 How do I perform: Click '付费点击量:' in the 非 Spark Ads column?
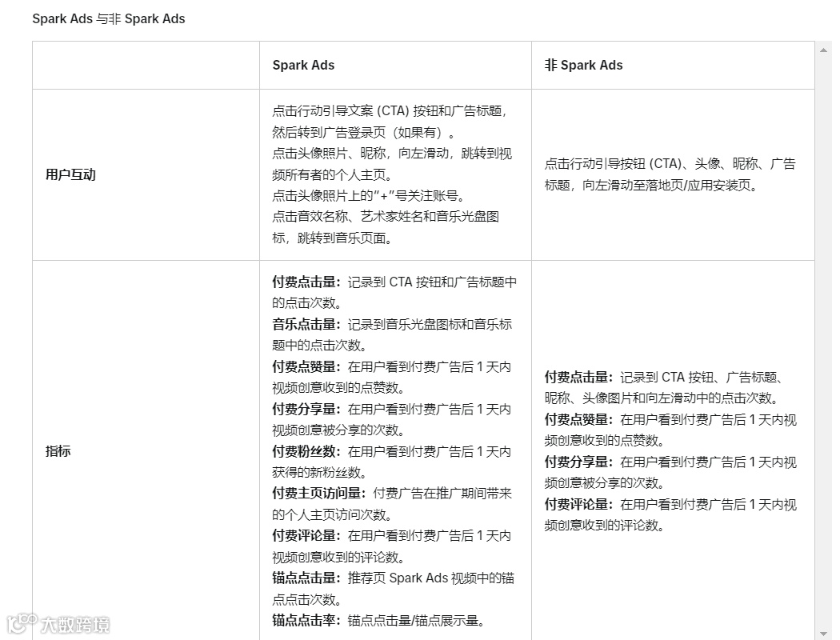pos(579,377)
